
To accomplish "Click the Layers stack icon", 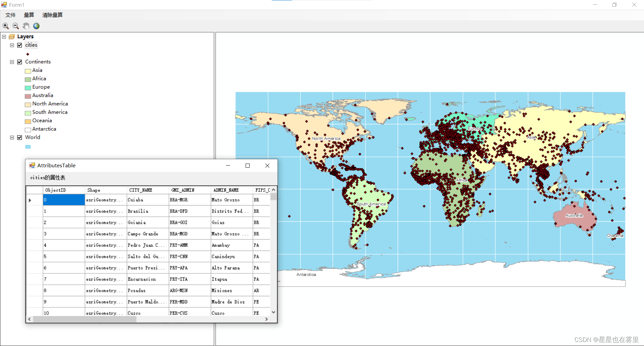I will (12, 37).
